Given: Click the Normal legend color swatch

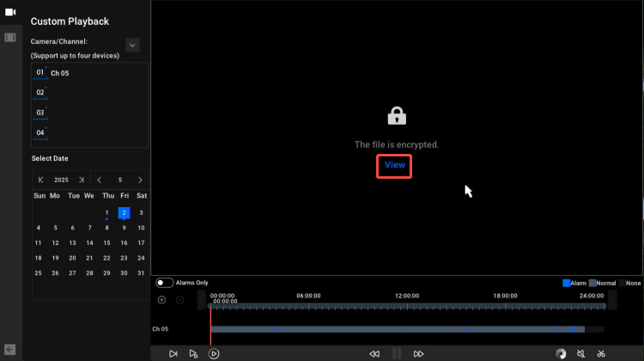Looking at the screenshot, I should [592, 283].
